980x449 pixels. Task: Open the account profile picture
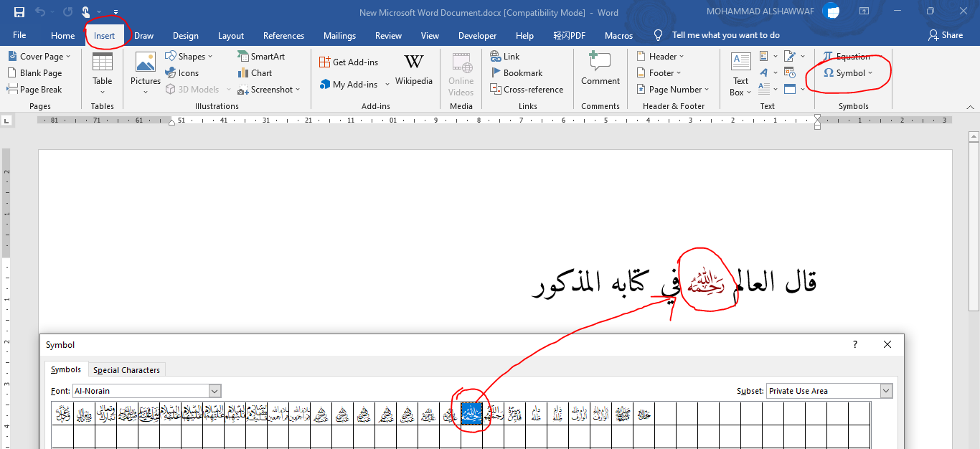(x=831, y=11)
